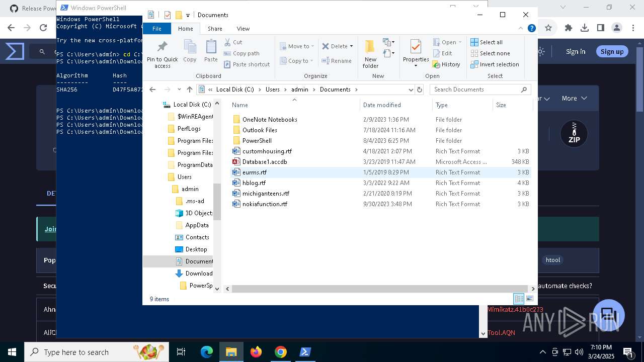Refresh the Documents folder view

tap(420, 89)
